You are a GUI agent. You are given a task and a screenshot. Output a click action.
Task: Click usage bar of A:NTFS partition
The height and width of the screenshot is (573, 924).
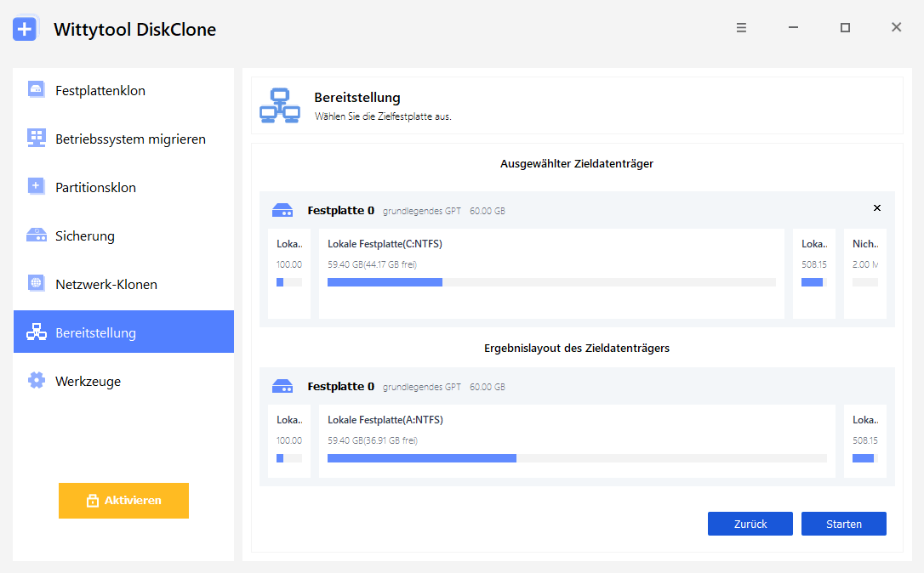click(x=577, y=458)
